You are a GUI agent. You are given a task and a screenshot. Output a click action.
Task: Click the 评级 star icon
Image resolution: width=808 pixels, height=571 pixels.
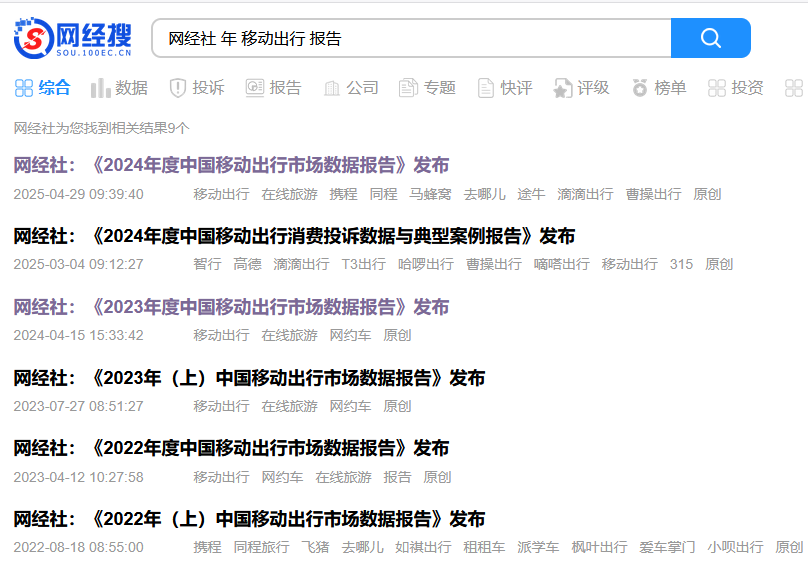tap(563, 88)
